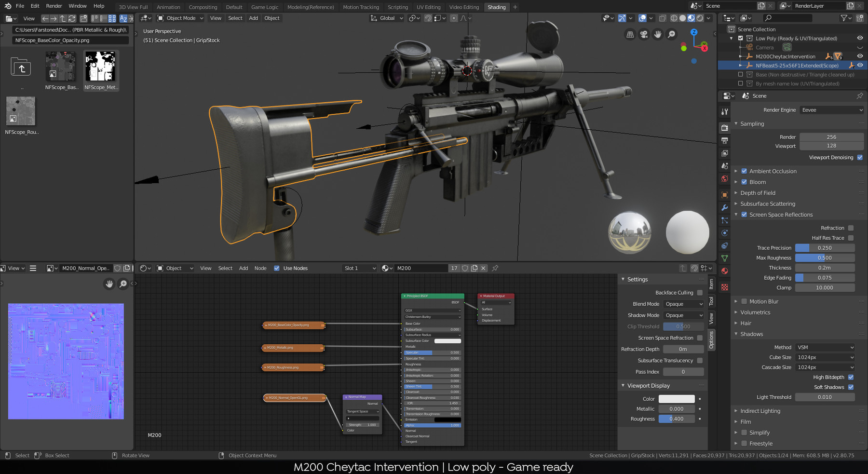868x474 pixels.
Task: Toggle camera view icon in 3D viewport
Action: 644,34
